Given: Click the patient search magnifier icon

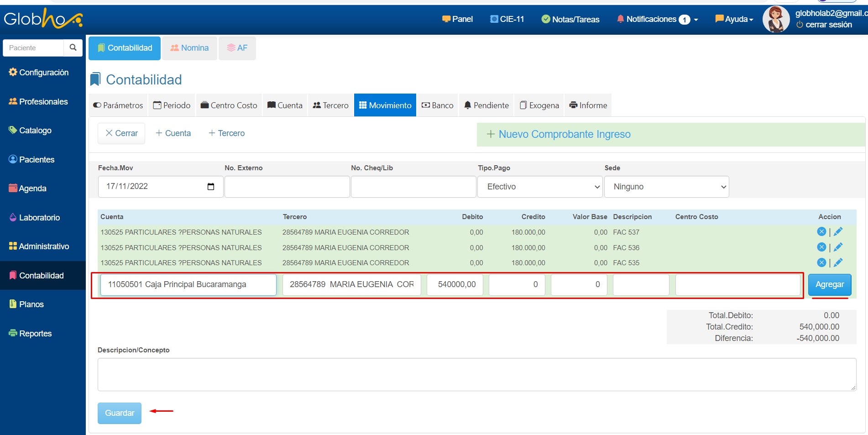Looking at the screenshot, I should point(73,47).
